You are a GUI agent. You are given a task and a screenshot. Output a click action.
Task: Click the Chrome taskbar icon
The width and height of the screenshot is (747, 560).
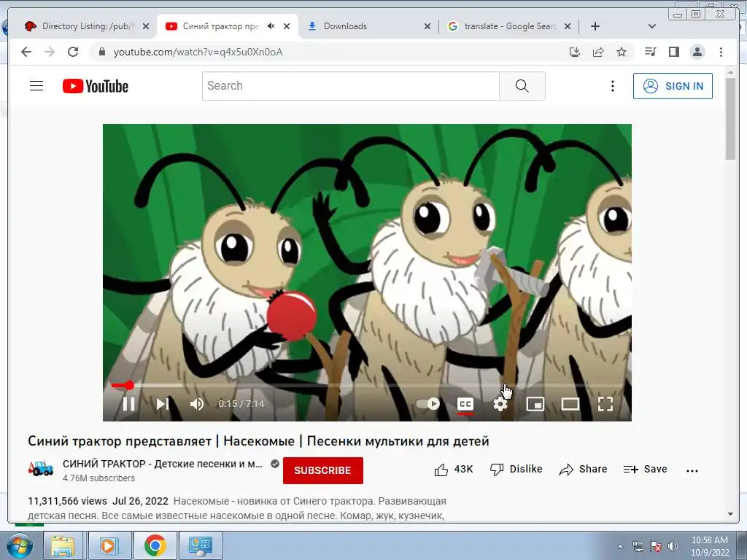click(x=155, y=545)
